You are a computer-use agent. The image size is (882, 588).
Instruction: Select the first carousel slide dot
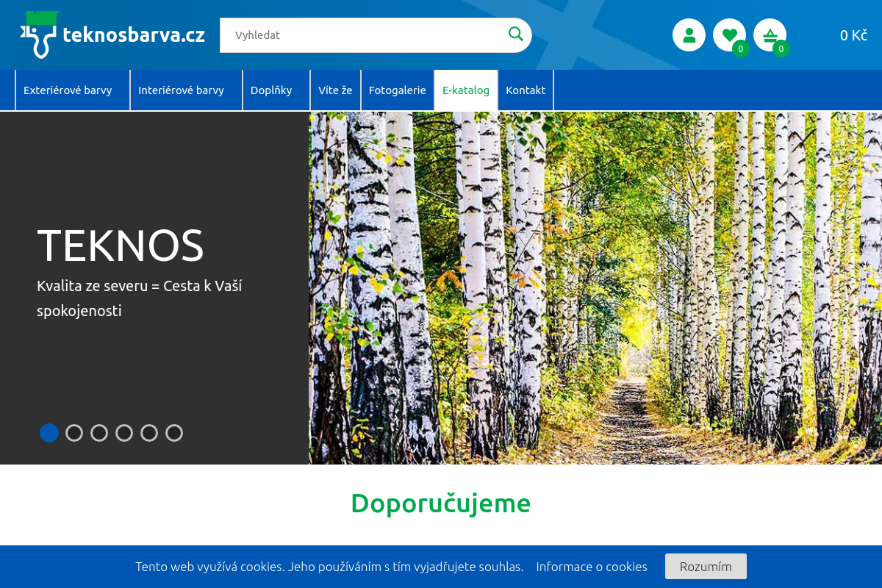click(x=49, y=433)
